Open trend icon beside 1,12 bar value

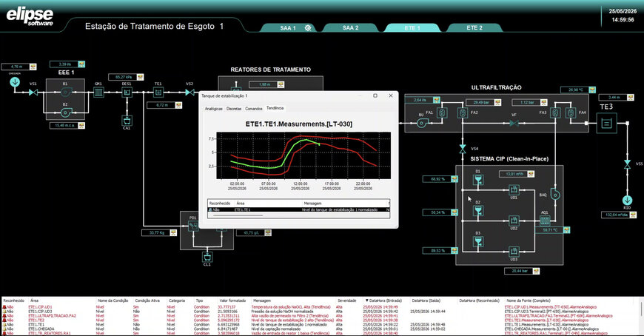[x=544, y=102]
